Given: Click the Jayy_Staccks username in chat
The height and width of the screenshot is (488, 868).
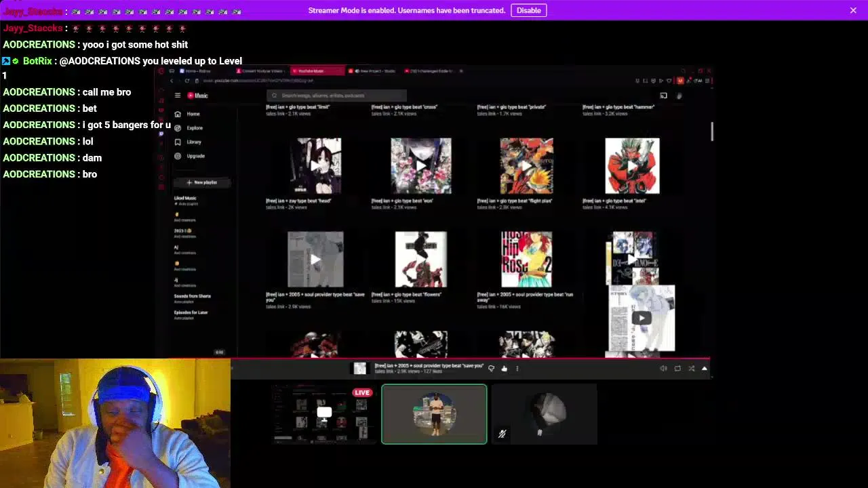Looking at the screenshot, I should pos(33,28).
